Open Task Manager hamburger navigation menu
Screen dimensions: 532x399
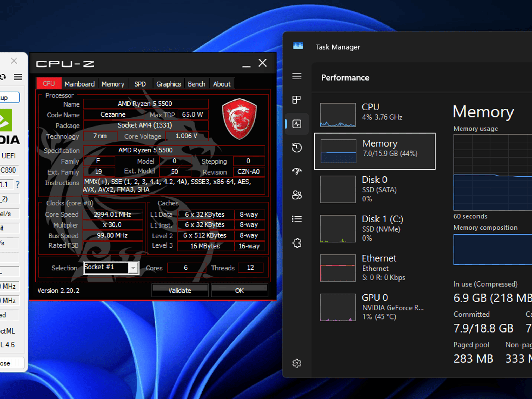297,76
